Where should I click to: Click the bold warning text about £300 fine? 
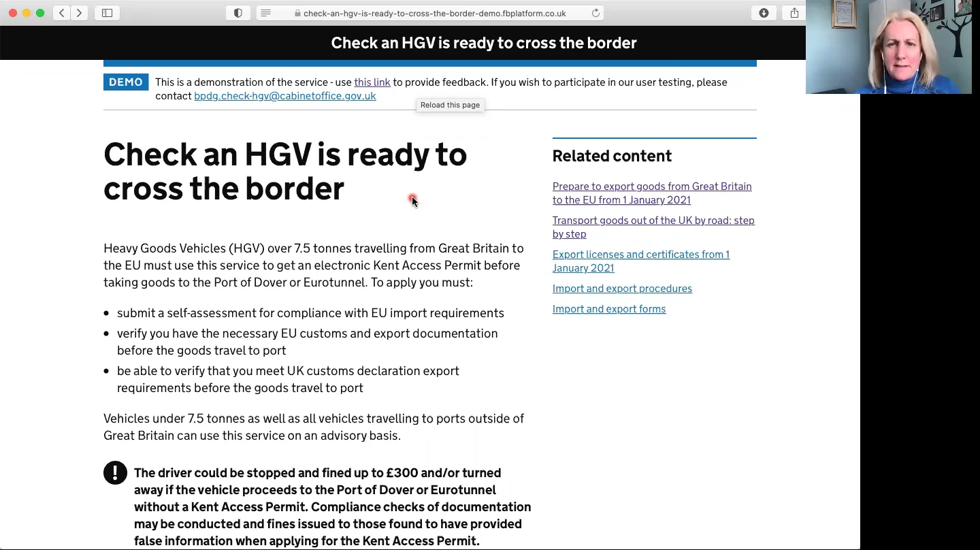333,507
